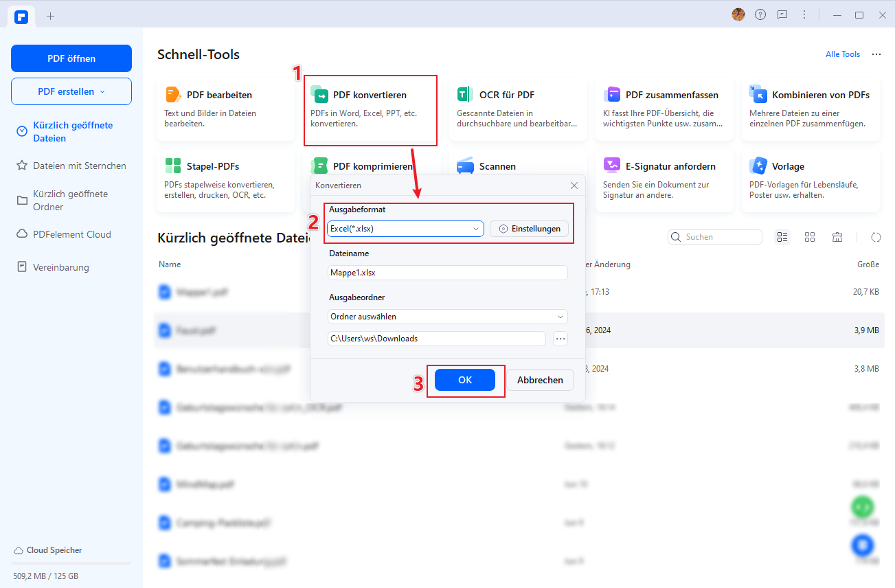Select the file row sized 3,9 MB
Viewport: 895px width, 588px height.
pyautogui.click(x=519, y=330)
